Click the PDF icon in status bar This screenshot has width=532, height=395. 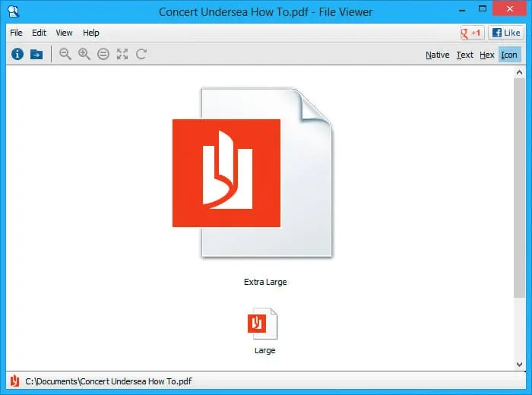click(14, 381)
